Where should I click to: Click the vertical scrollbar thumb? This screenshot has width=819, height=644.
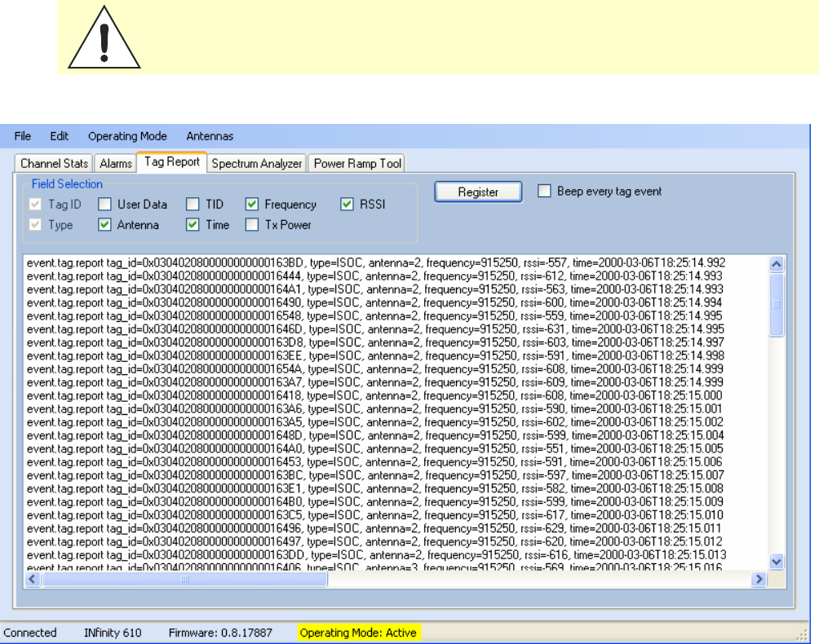click(x=777, y=305)
